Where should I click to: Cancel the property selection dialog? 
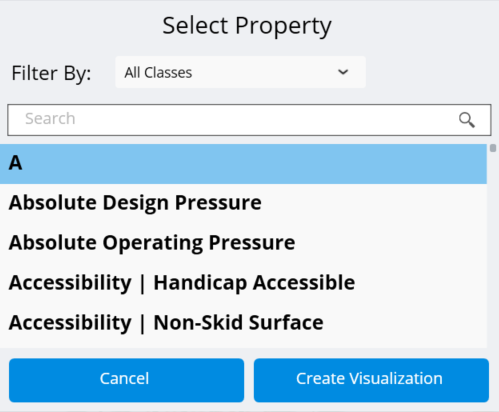(x=126, y=380)
